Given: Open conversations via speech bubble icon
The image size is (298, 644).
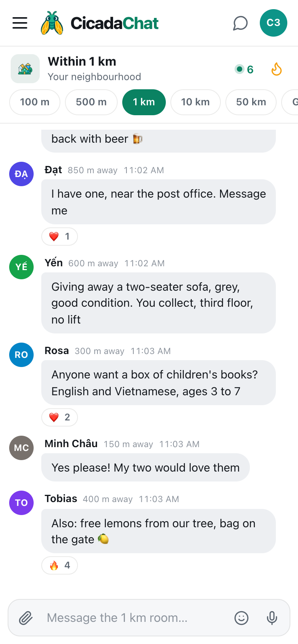Looking at the screenshot, I should click(240, 23).
